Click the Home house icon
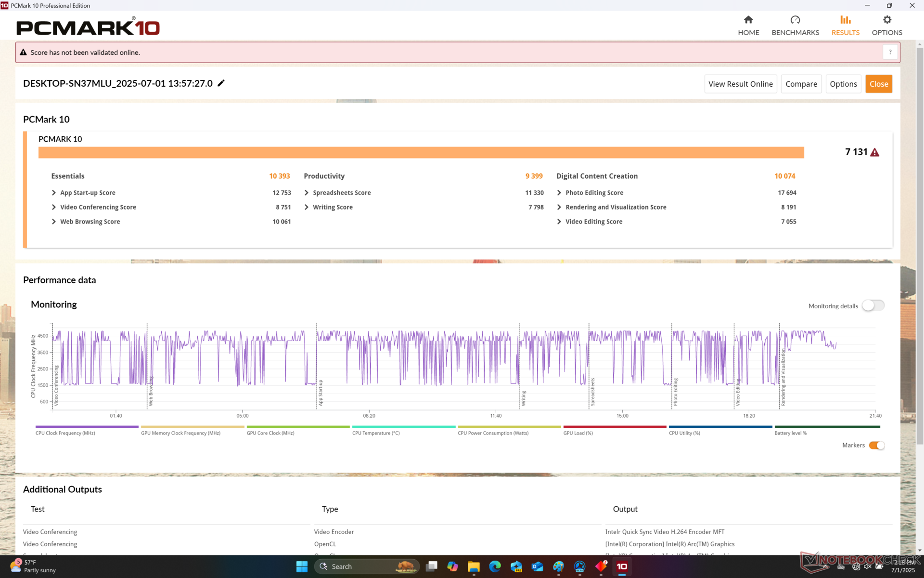Image resolution: width=924 pixels, height=578 pixels. tap(748, 20)
